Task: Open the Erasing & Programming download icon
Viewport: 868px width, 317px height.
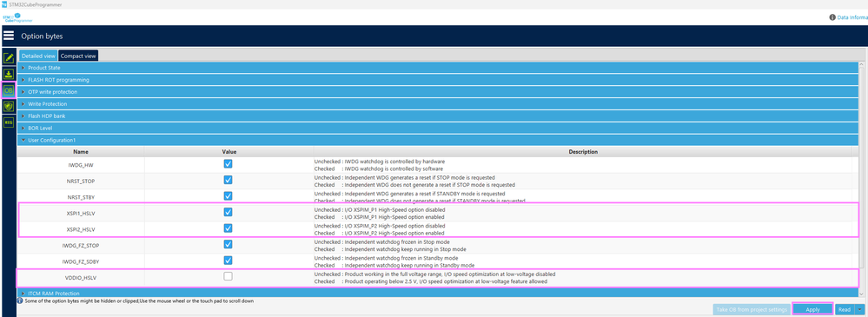Action: [x=9, y=74]
